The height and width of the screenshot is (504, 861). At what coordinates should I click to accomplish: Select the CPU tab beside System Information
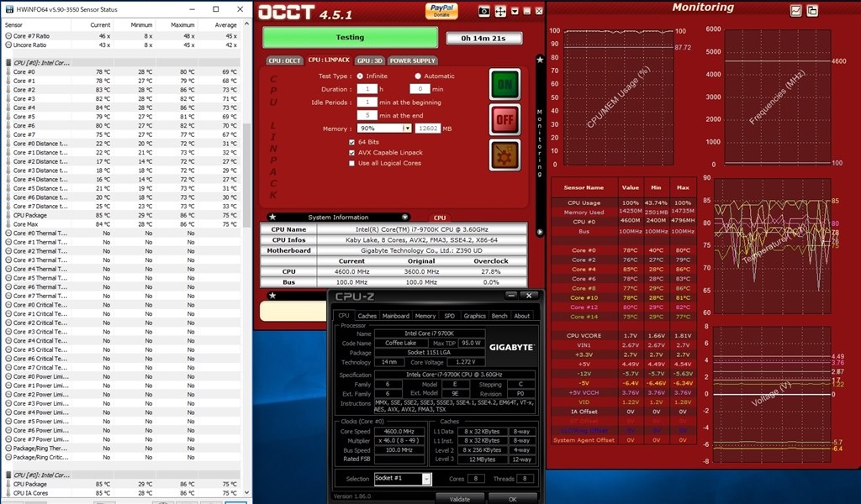[440, 218]
